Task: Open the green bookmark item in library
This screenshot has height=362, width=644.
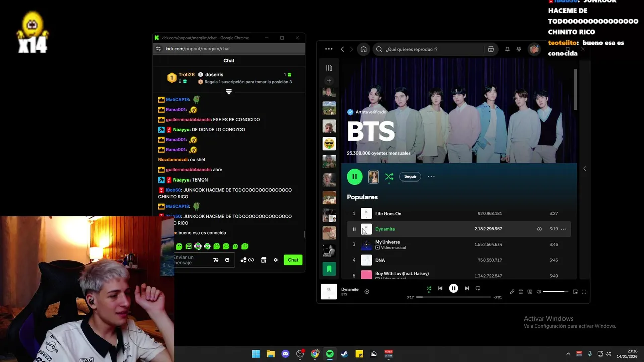Action: (x=329, y=269)
